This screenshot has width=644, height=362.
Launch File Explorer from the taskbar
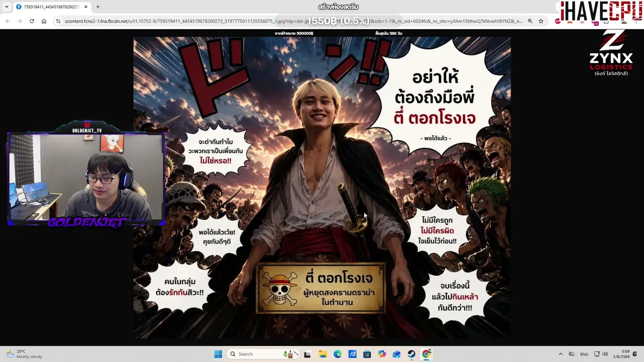point(323,354)
